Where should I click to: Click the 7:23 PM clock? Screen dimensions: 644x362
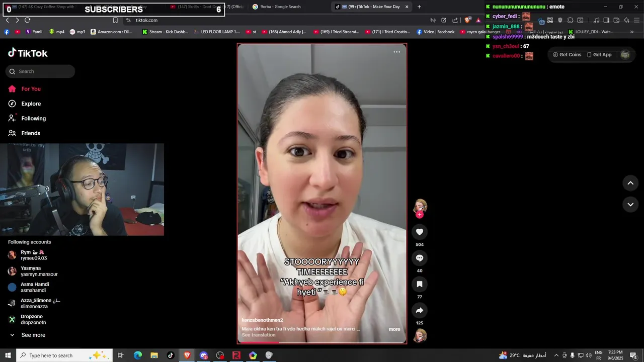coord(615,355)
